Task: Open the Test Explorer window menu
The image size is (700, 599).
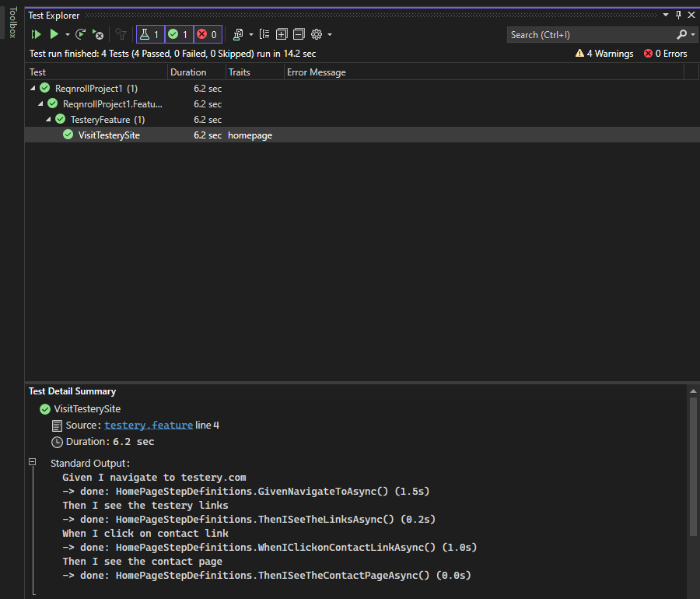Action: (x=665, y=15)
